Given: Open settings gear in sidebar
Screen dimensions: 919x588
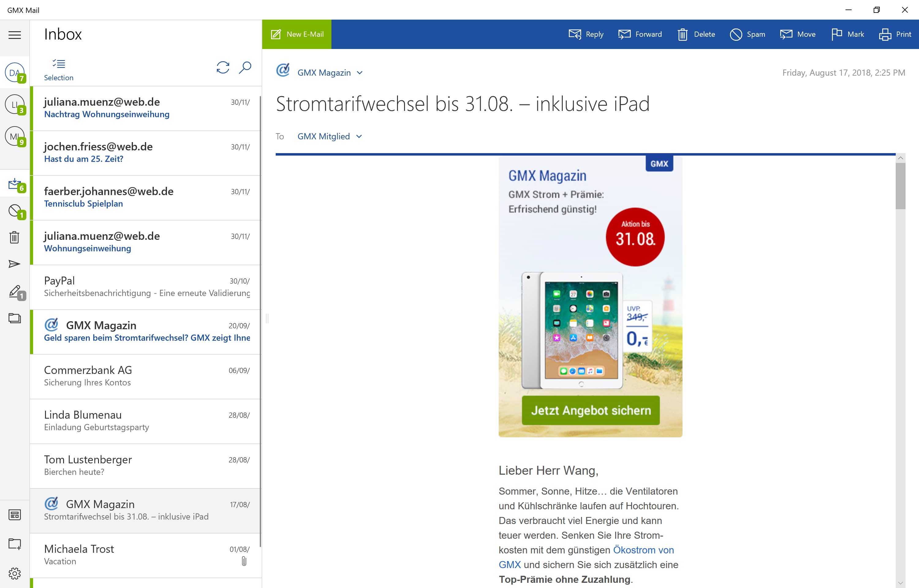Looking at the screenshot, I should (x=14, y=573).
